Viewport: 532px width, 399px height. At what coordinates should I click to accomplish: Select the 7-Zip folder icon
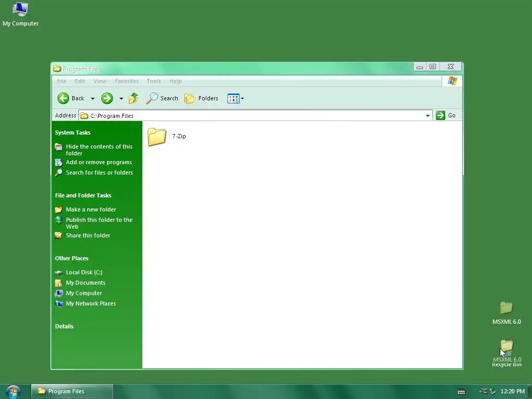(157, 137)
